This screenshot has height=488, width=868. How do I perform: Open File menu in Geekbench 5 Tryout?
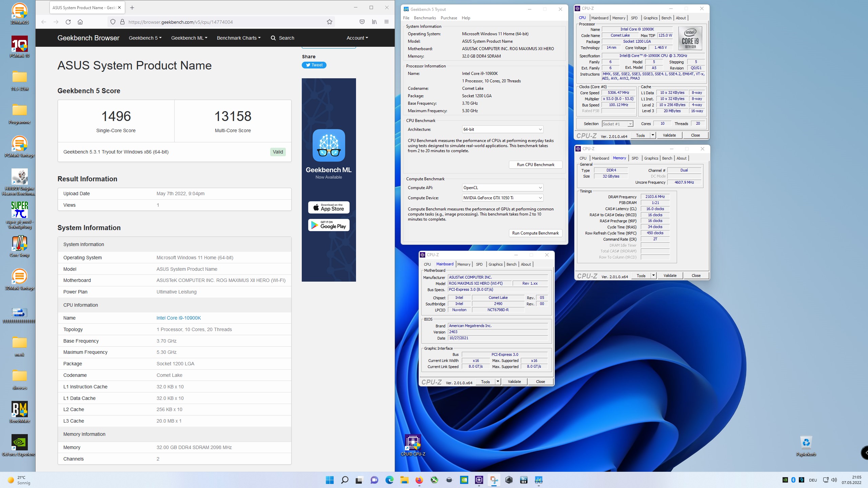(x=406, y=18)
